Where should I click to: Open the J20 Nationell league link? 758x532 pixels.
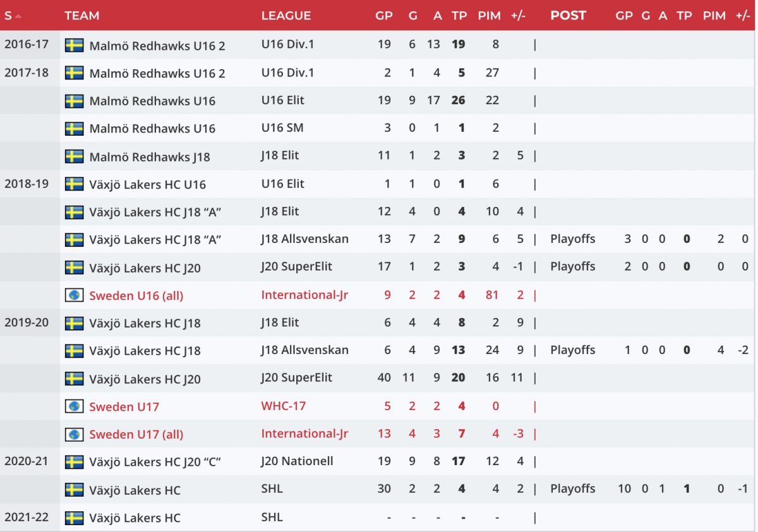click(297, 461)
